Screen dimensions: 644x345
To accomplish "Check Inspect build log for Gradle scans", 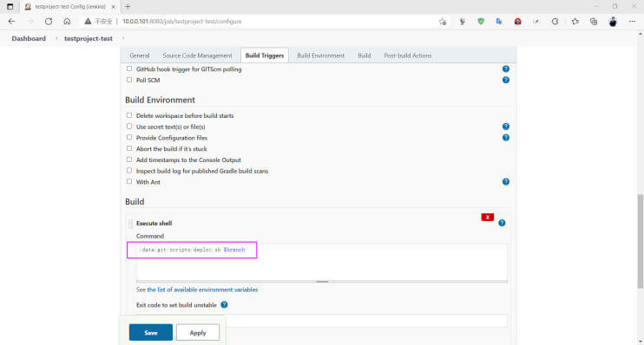I will 129,171.
